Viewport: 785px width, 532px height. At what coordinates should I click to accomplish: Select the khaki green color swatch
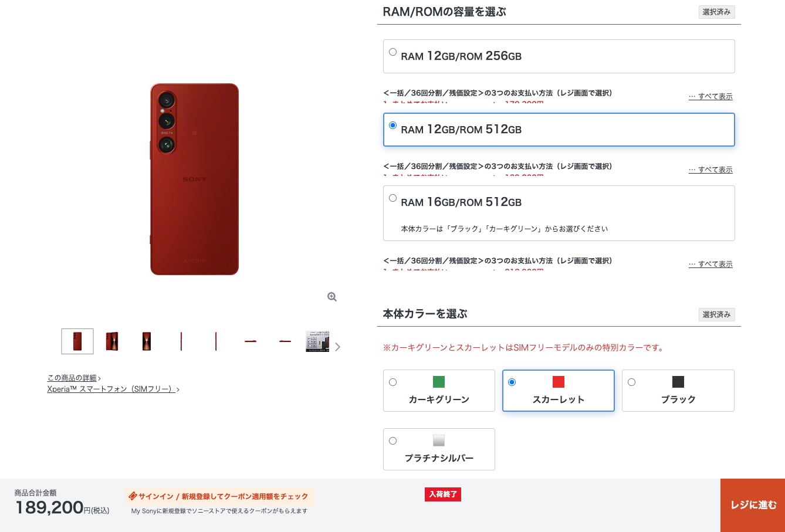click(438, 382)
